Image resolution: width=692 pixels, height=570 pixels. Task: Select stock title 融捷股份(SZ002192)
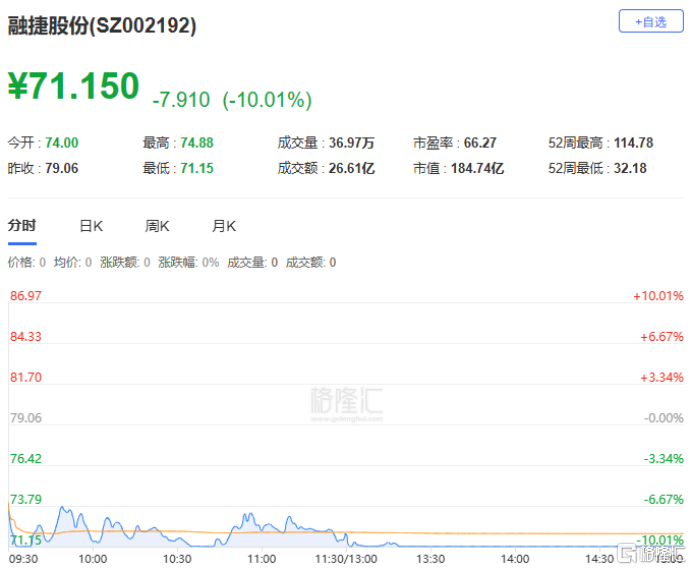click(x=102, y=25)
